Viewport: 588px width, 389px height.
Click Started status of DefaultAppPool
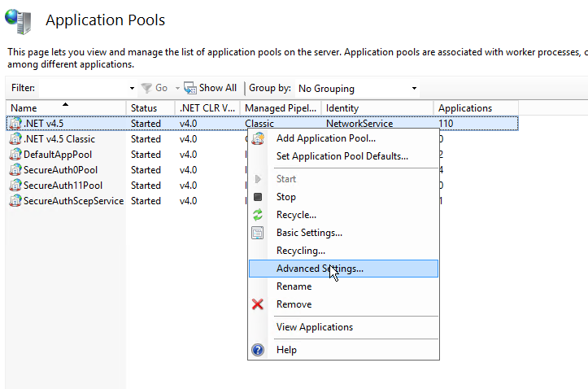(x=146, y=154)
